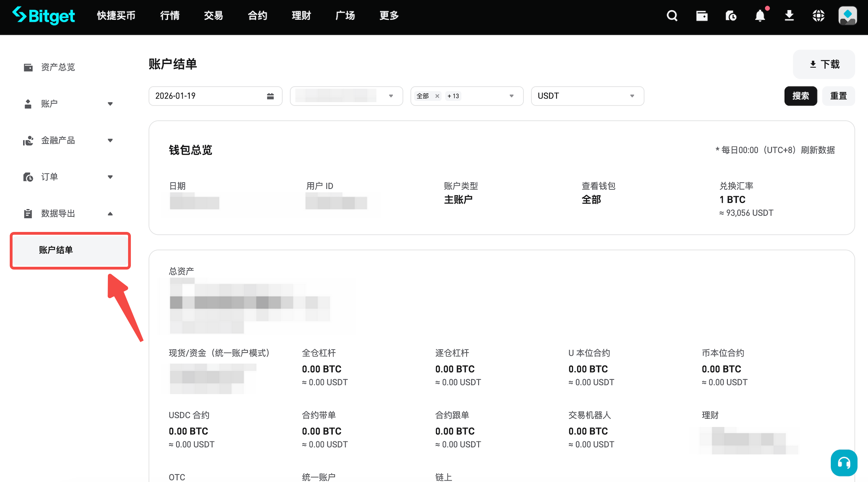Expand the account selector dropdown
Screen dimensions: 868x482
point(391,96)
